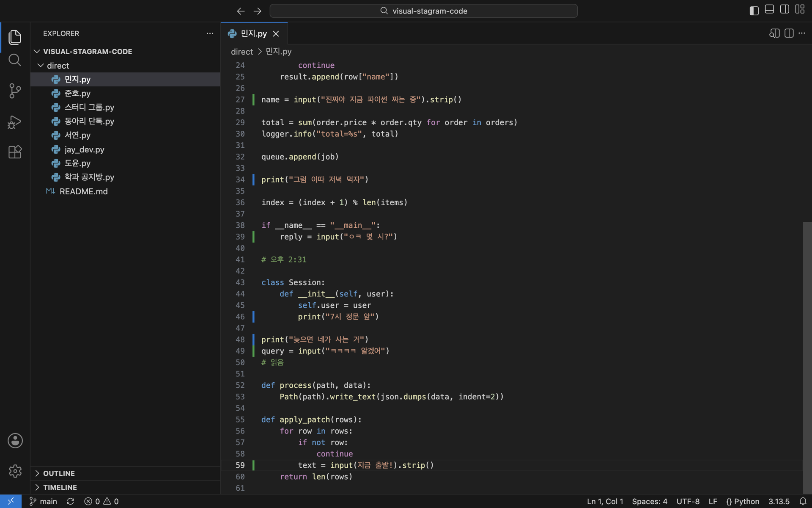This screenshot has height=508, width=812.
Task: Synchronize changes icon in status bar
Action: (70, 501)
